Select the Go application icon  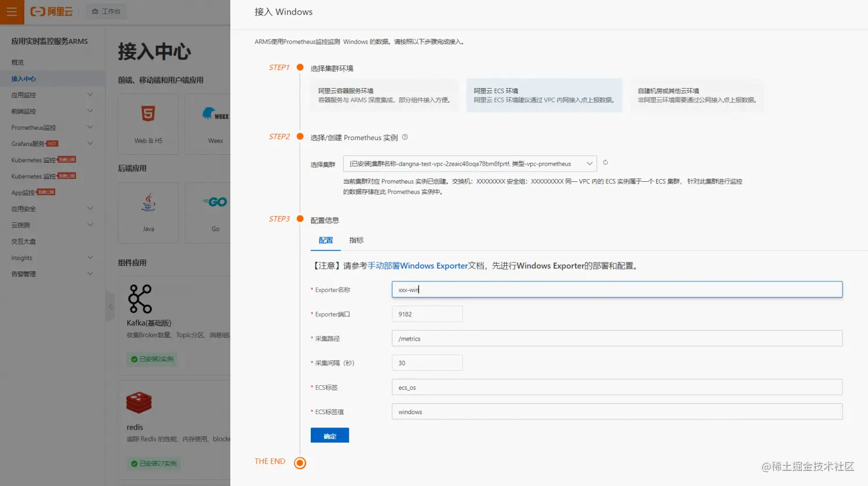click(215, 202)
